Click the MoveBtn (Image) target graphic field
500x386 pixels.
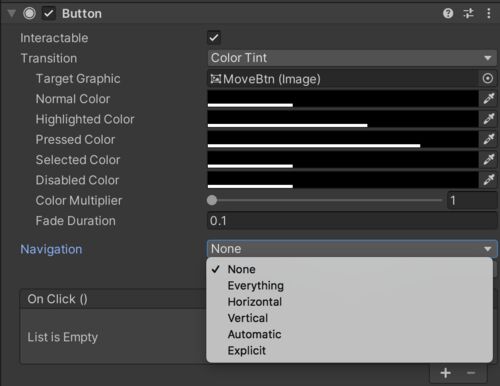click(343, 79)
